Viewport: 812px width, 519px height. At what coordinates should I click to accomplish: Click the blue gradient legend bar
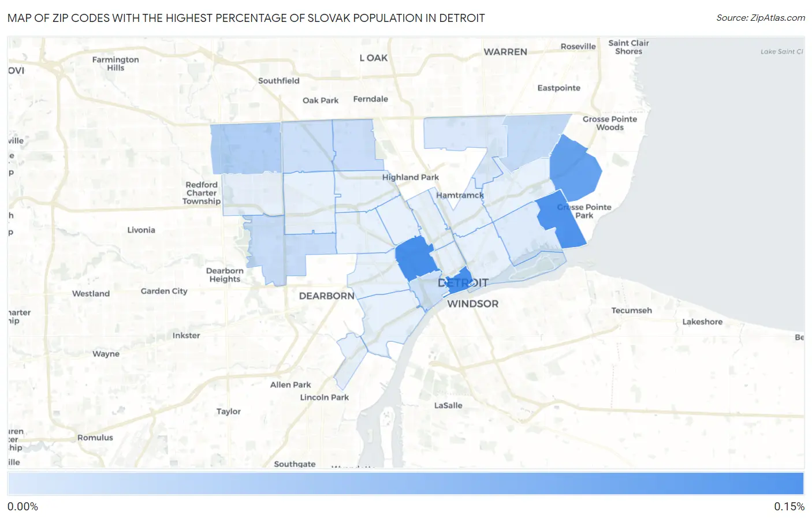coord(405,484)
